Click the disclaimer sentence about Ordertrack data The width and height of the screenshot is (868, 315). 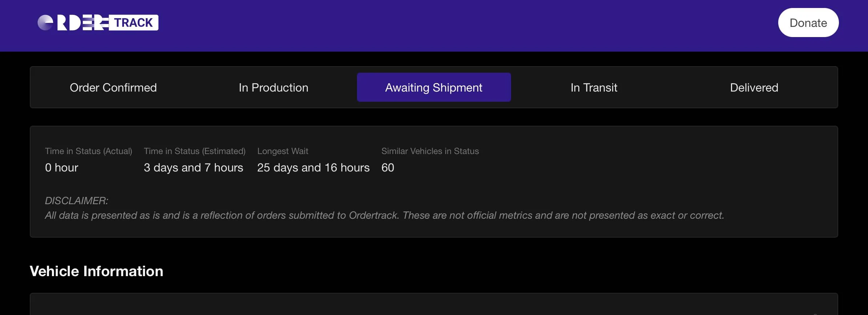tap(384, 215)
